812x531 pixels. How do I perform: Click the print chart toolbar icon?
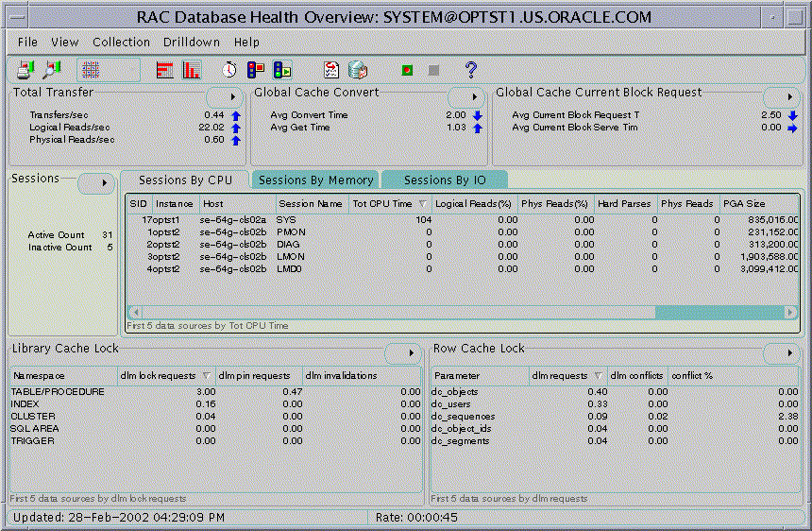(x=25, y=70)
